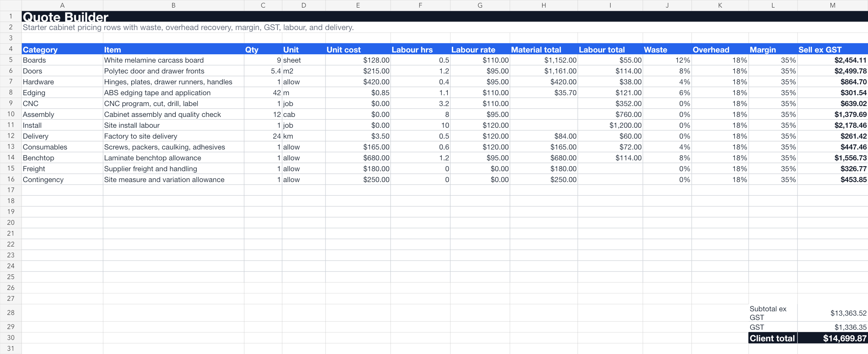Select the Waste header cell
Screen dimensions: 868x354
click(667, 49)
